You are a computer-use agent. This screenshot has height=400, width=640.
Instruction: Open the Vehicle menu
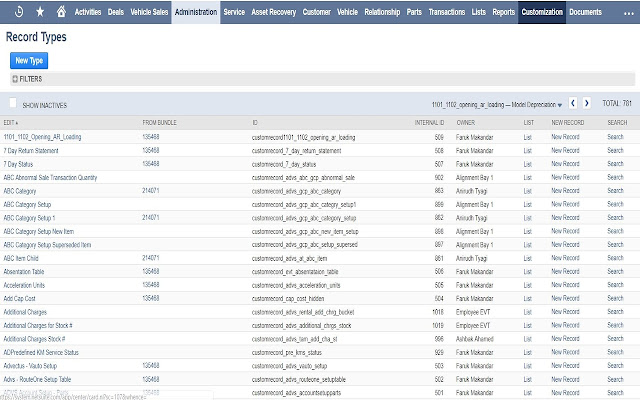click(x=347, y=12)
